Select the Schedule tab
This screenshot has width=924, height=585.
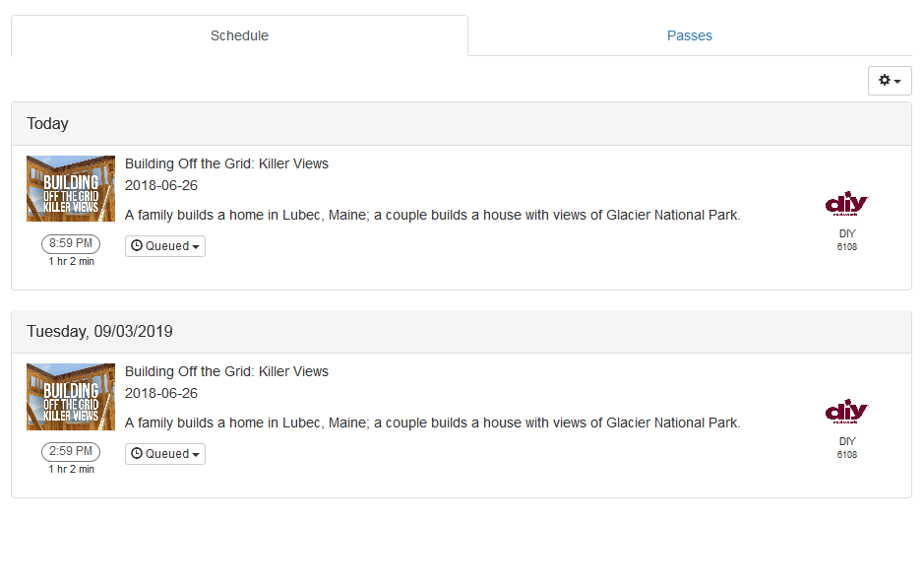pos(239,35)
